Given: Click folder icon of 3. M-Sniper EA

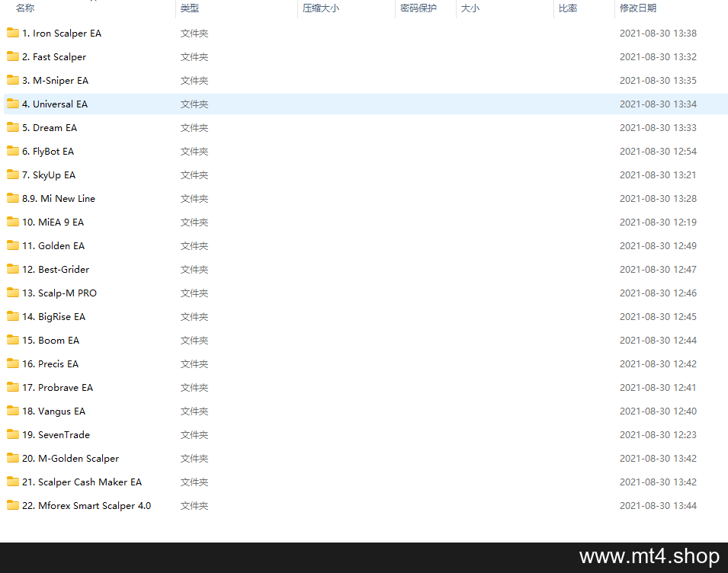Looking at the screenshot, I should pyautogui.click(x=13, y=80).
